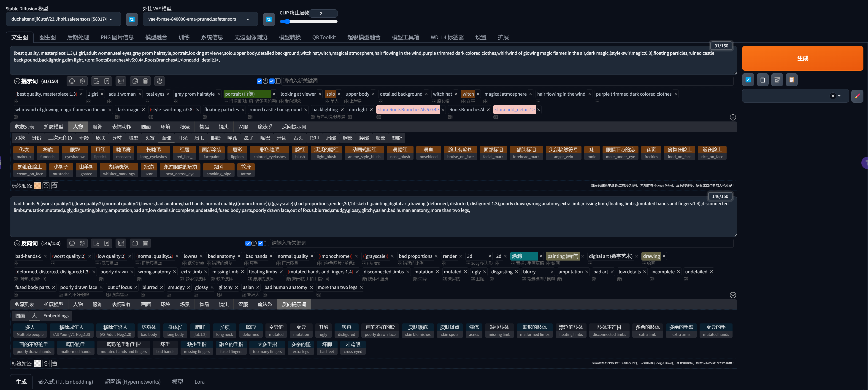The image size is (868, 390).
Task: Open globe language icon in 提示词 toolbar
Action: tap(72, 81)
